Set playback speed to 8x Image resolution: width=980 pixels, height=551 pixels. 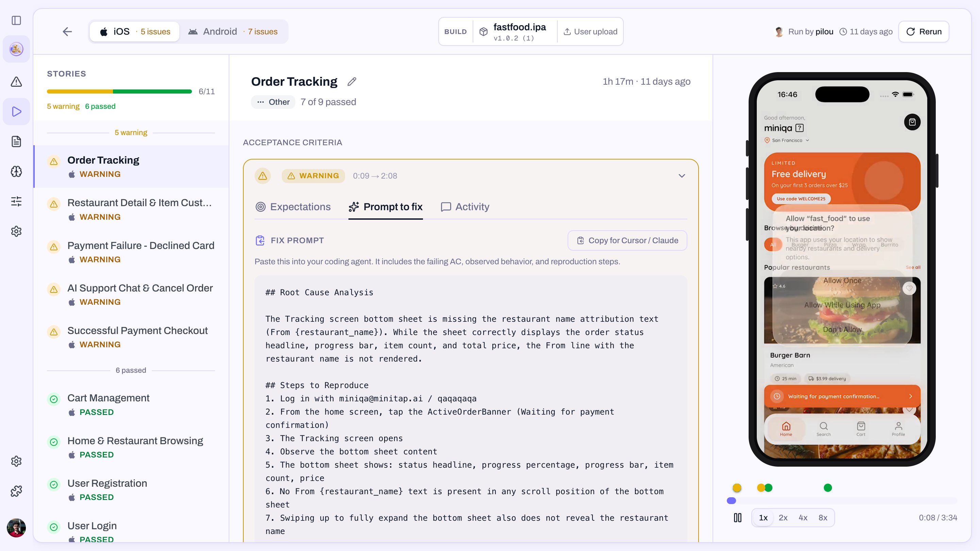tap(823, 518)
